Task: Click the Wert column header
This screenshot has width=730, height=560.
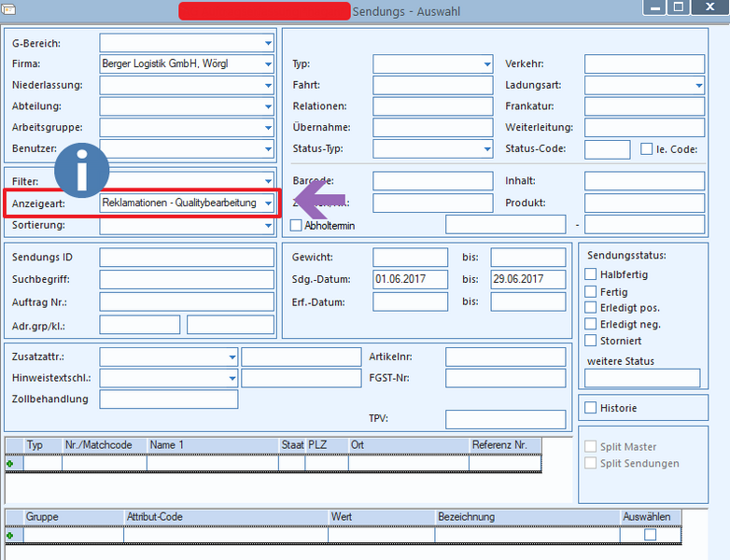Action: 381,517
